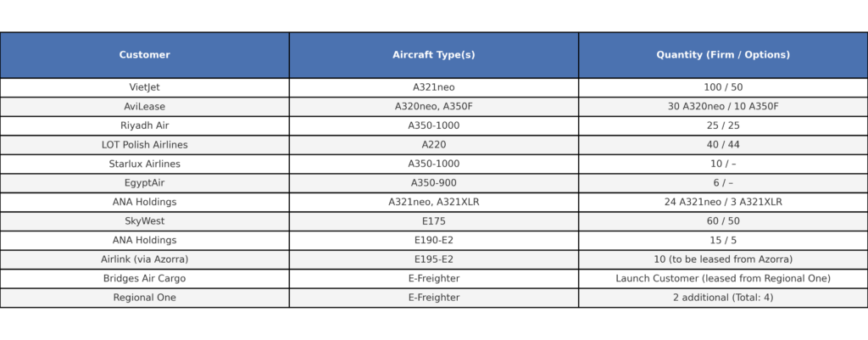
Task: Click the EgyptAir customer cell
Action: tap(144, 183)
